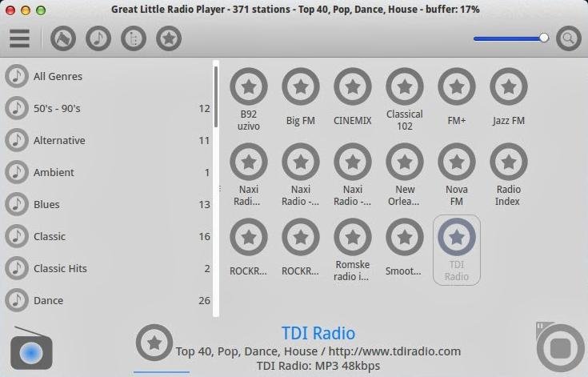
Task: Click the splitter handle between the panels
Action: pyautogui.click(x=220, y=189)
